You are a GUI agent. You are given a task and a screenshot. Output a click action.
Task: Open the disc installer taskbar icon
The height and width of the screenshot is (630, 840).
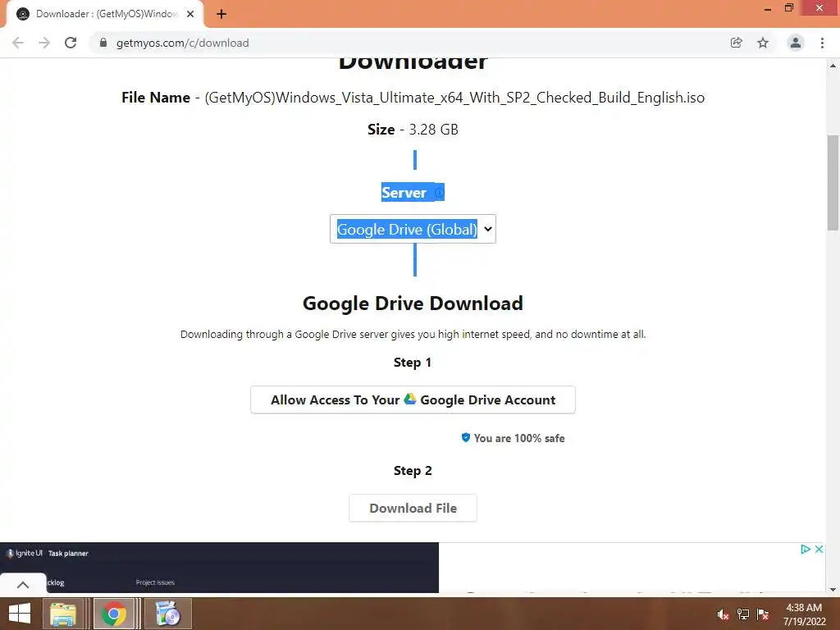pyautogui.click(x=168, y=614)
